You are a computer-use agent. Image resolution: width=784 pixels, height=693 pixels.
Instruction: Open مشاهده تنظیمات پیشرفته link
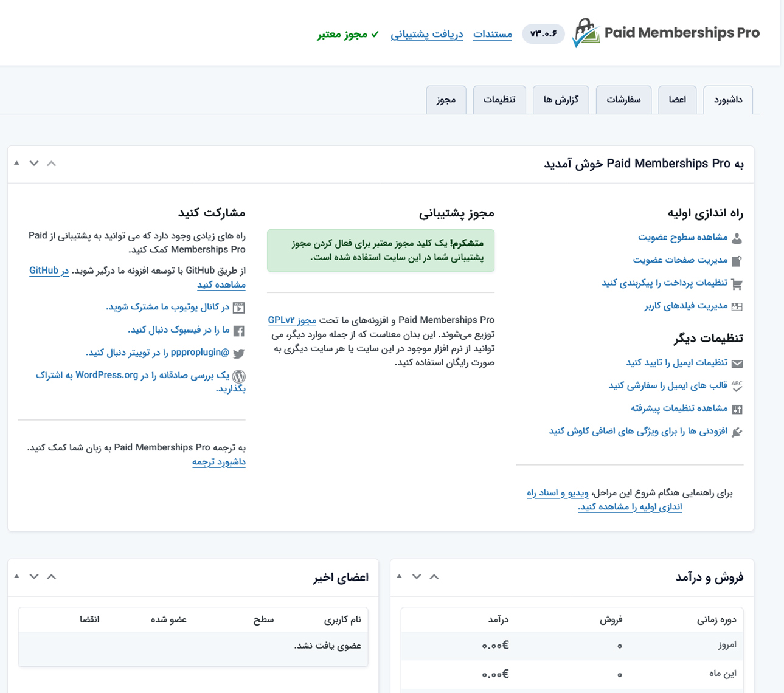[679, 409]
